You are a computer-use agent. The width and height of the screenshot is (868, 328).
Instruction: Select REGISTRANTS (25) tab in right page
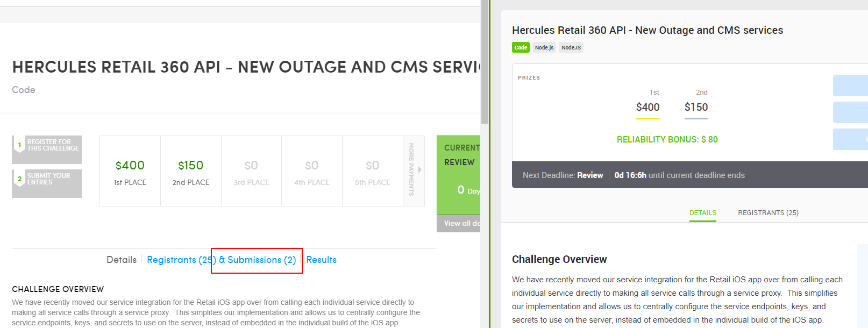pos(768,213)
